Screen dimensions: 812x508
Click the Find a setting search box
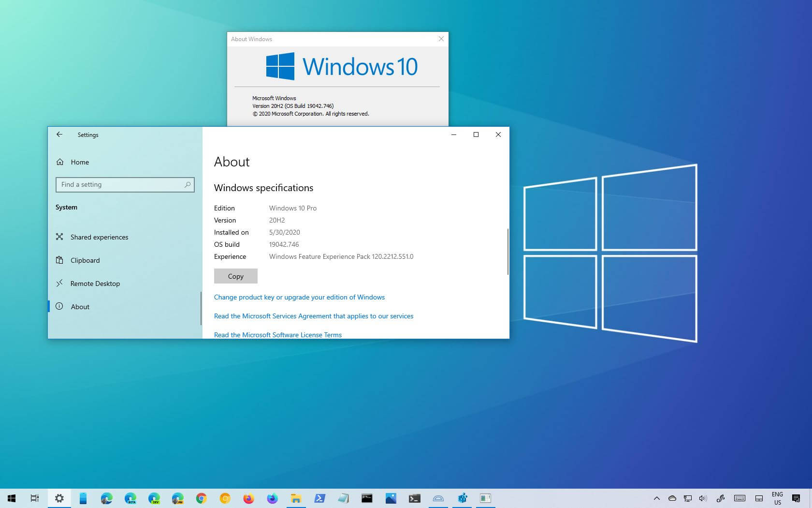(x=125, y=184)
